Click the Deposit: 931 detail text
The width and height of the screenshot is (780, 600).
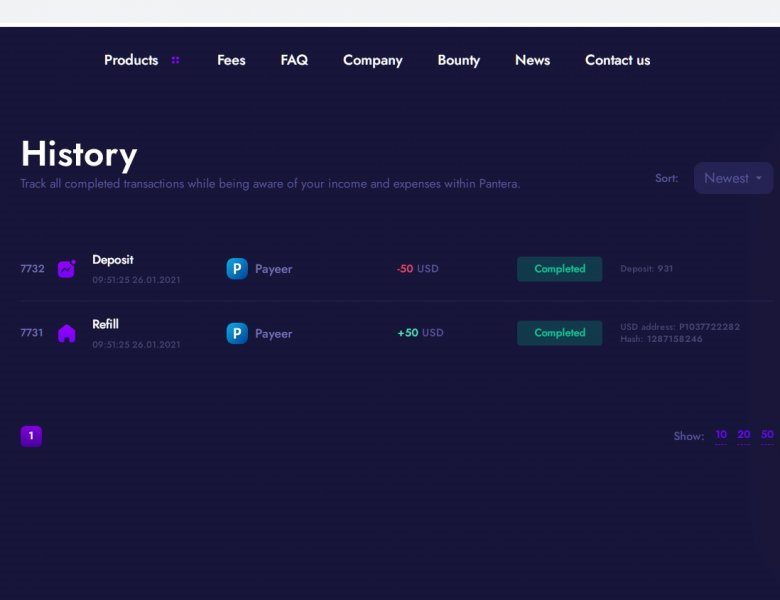click(x=647, y=269)
